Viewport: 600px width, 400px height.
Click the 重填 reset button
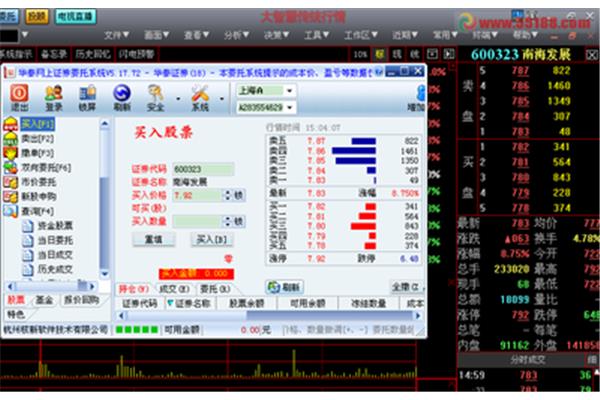point(154,240)
